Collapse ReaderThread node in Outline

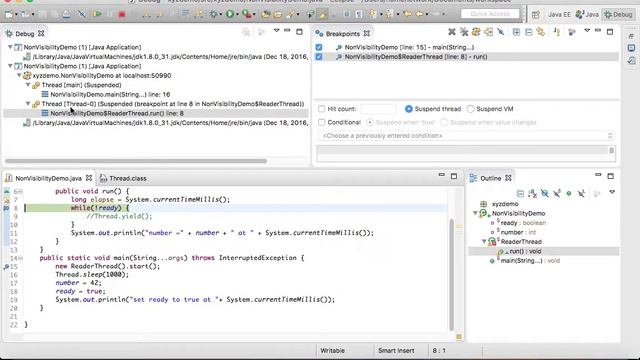484,241
